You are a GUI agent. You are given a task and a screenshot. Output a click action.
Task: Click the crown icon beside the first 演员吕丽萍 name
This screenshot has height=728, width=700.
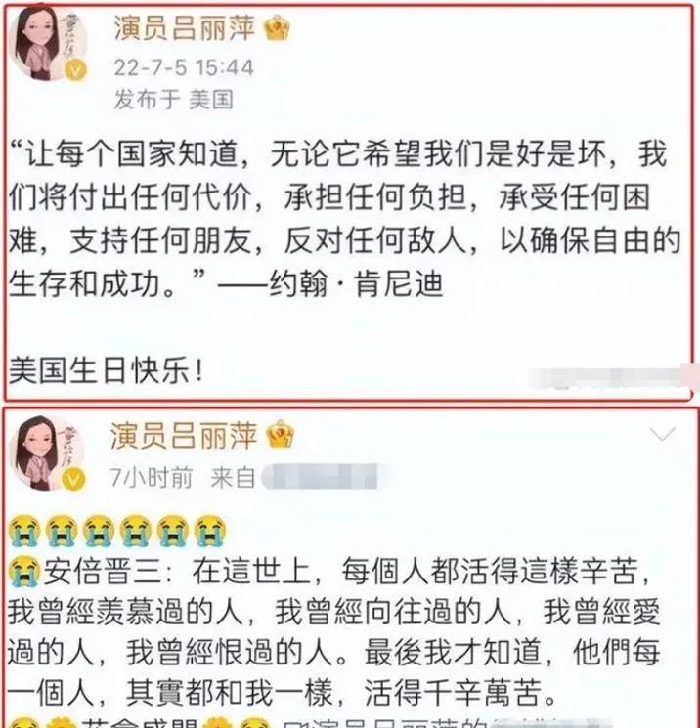point(277,28)
